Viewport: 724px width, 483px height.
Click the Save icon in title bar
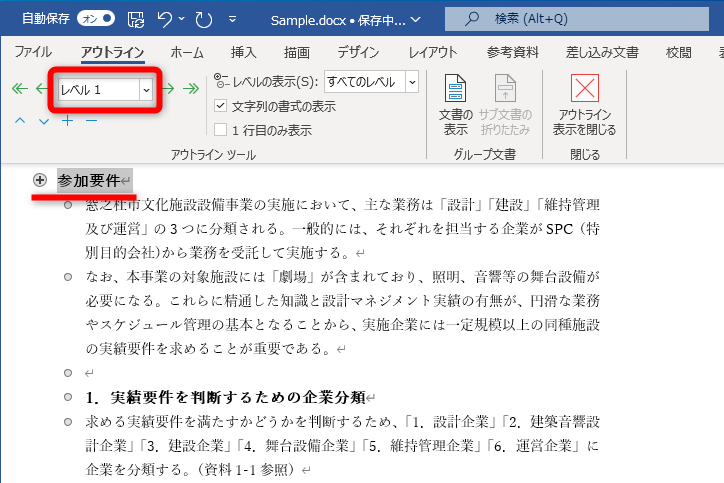[x=136, y=20]
